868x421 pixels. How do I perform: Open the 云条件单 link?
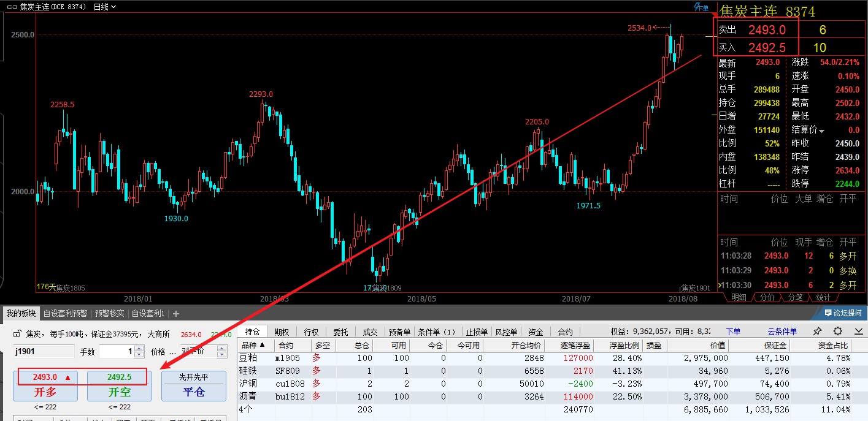point(782,332)
